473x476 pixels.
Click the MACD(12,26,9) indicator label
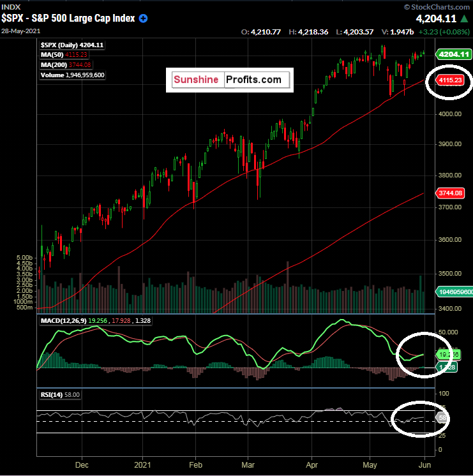coord(95,320)
